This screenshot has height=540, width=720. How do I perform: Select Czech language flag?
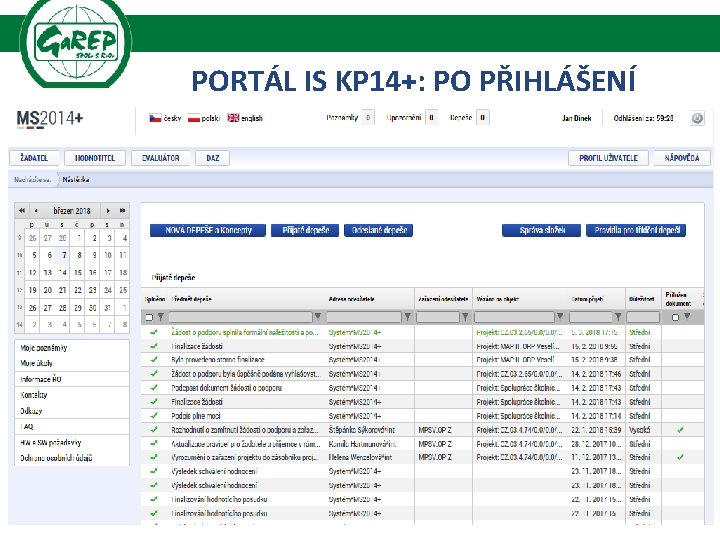(x=155, y=118)
